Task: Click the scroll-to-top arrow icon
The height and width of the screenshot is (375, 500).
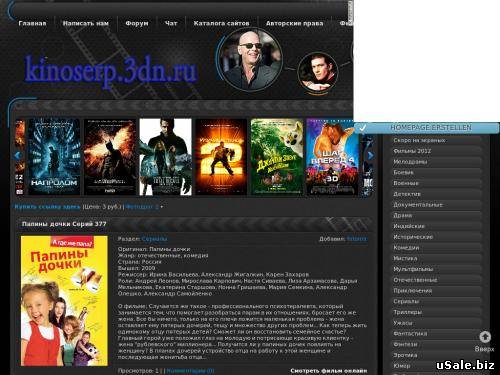Action: (485, 337)
